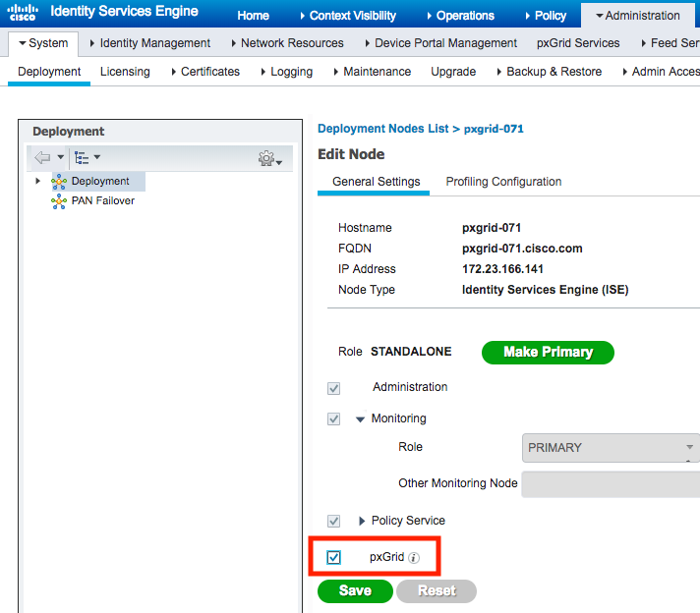Toggle the Monitoring checkbox
The image size is (700, 613).
[333, 418]
